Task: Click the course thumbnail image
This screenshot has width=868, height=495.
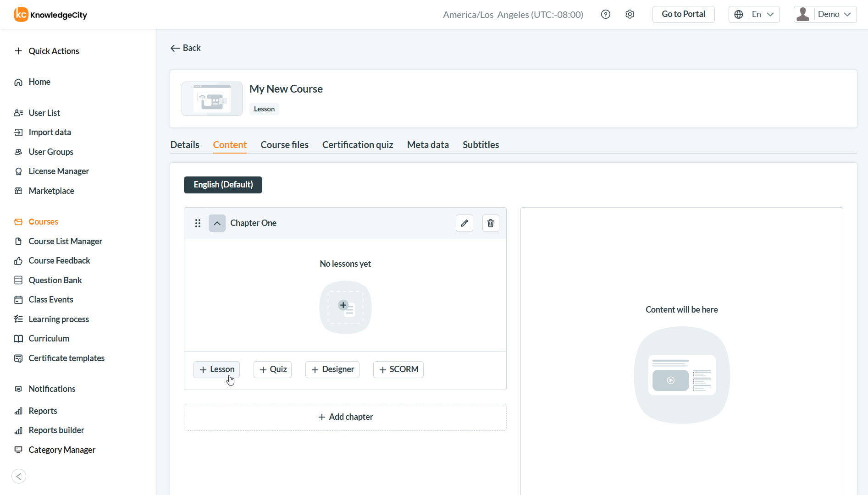Action: [212, 99]
